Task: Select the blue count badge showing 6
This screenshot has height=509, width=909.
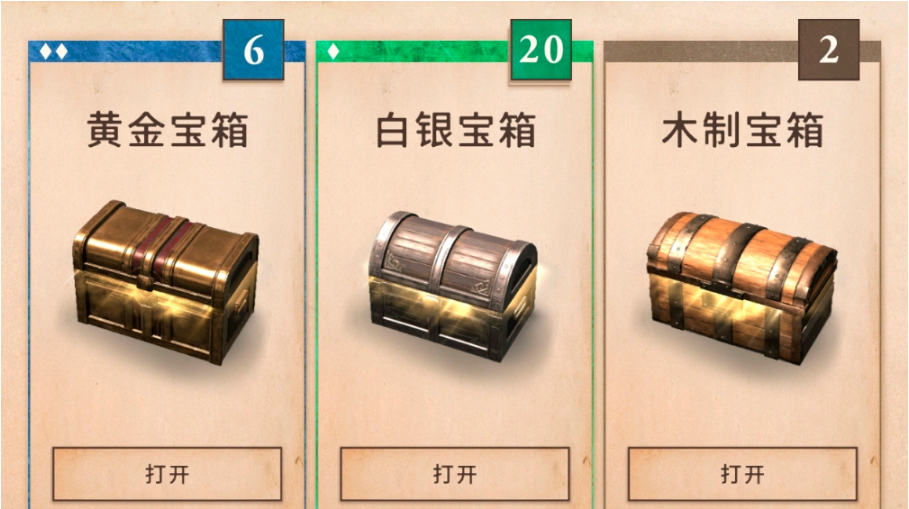Action: pyautogui.click(x=253, y=50)
